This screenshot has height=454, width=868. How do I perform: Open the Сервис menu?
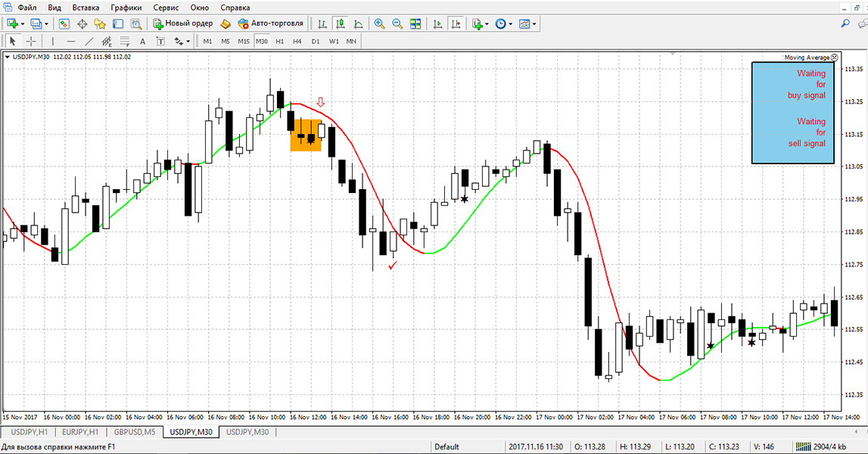166,8
